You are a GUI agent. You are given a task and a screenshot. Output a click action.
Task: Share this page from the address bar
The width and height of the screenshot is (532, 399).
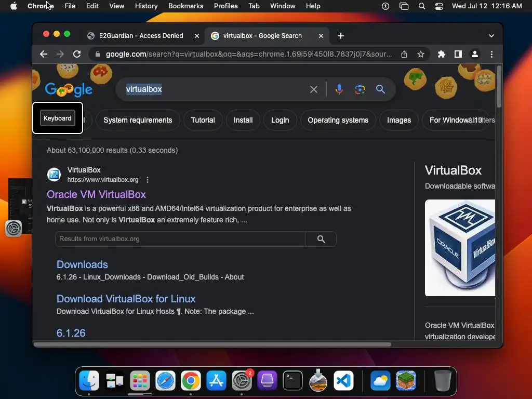404,54
